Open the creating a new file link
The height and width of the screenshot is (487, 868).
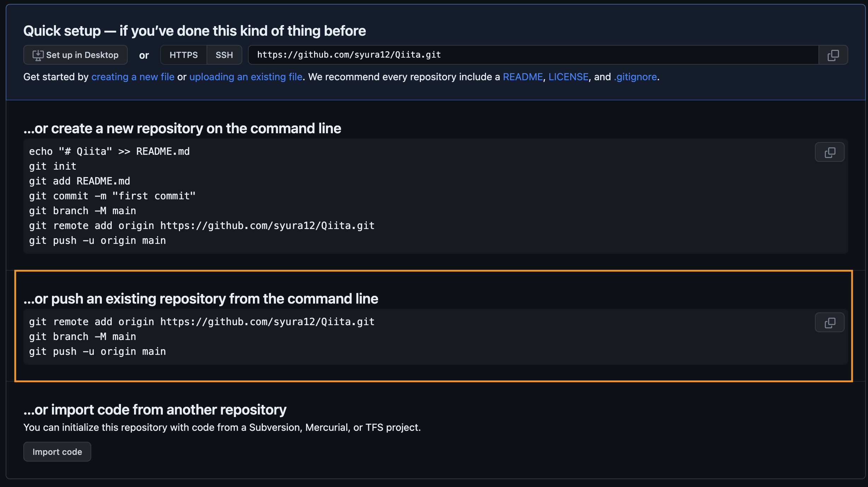click(133, 77)
